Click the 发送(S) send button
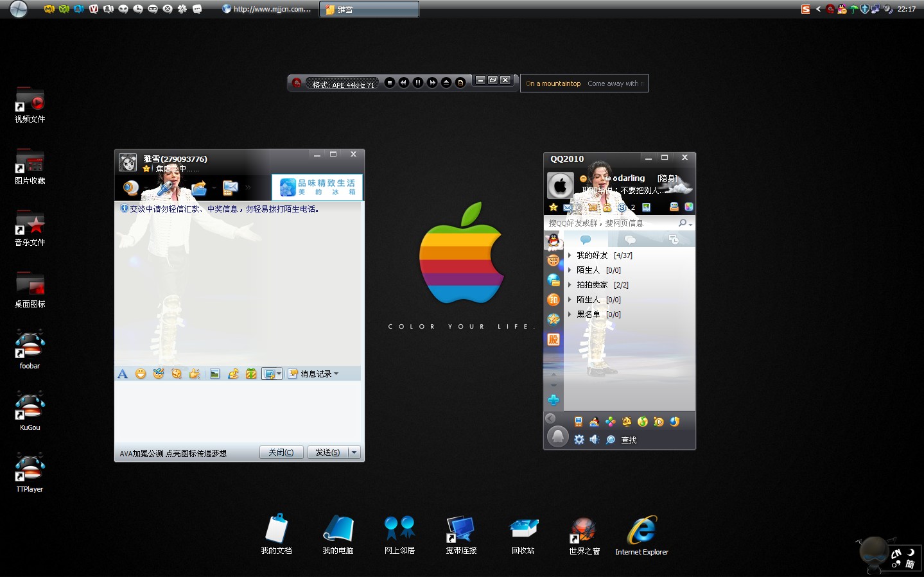This screenshot has height=577, width=924. tap(327, 452)
